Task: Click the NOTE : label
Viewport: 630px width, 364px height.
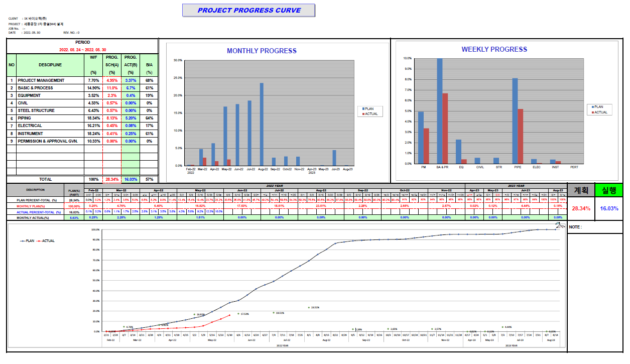Action: click(575, 227)
